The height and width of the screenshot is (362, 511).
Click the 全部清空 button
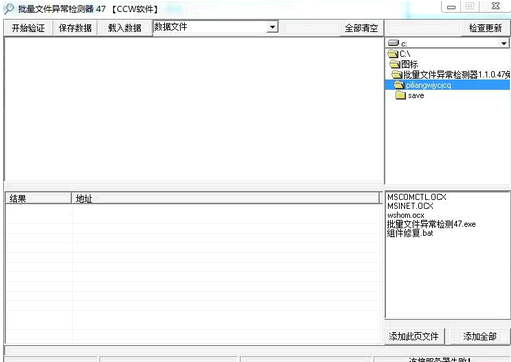point(361,28)
